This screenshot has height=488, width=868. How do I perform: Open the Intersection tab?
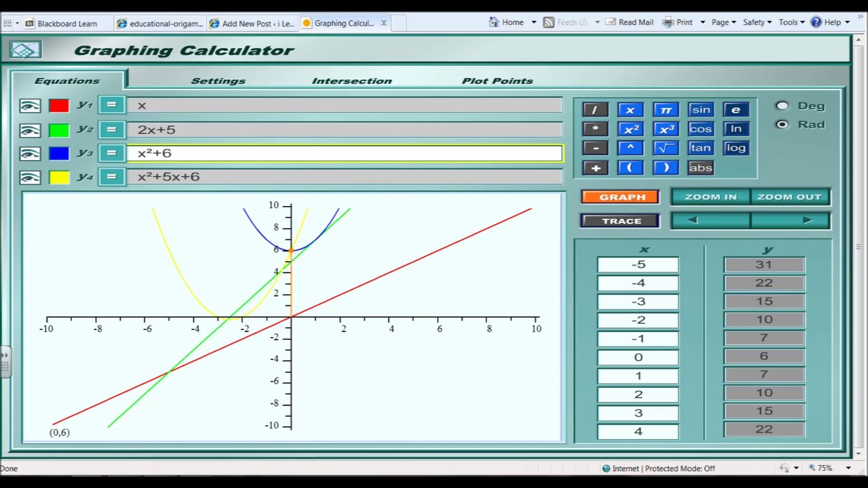(x=352, y=81)
